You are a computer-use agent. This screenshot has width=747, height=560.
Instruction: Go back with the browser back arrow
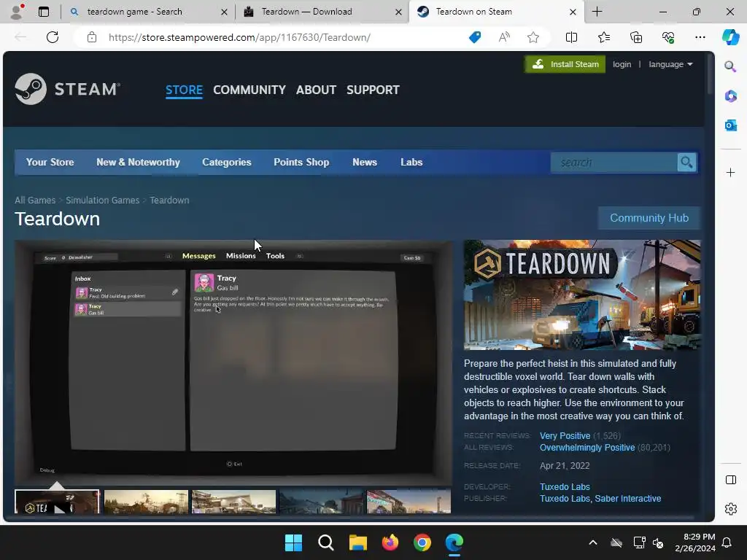coord(20,37)
